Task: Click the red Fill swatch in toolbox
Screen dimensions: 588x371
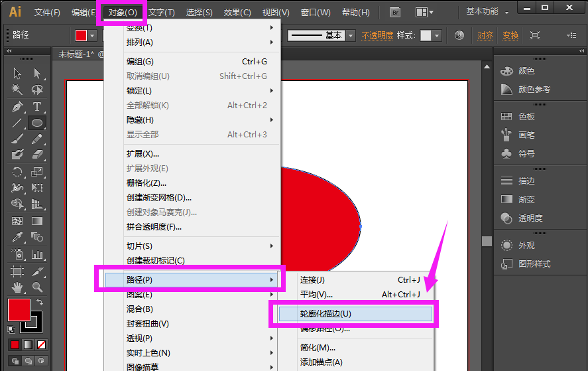Action: point(19,310)
